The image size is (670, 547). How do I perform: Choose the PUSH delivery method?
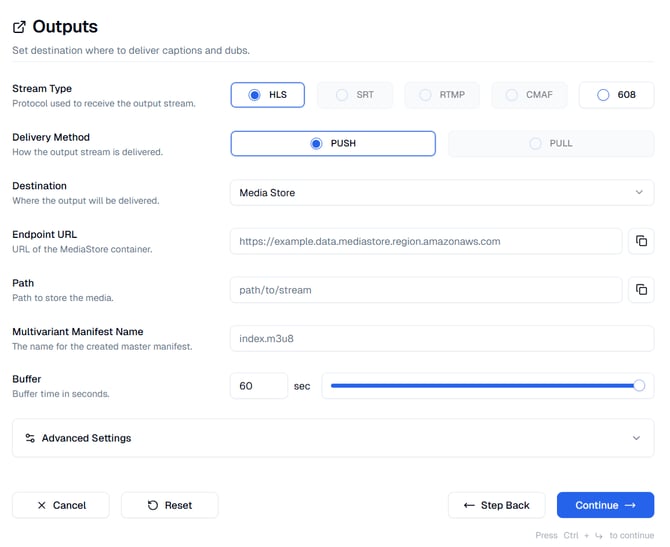pyautogui.click(x=333, y=144)
